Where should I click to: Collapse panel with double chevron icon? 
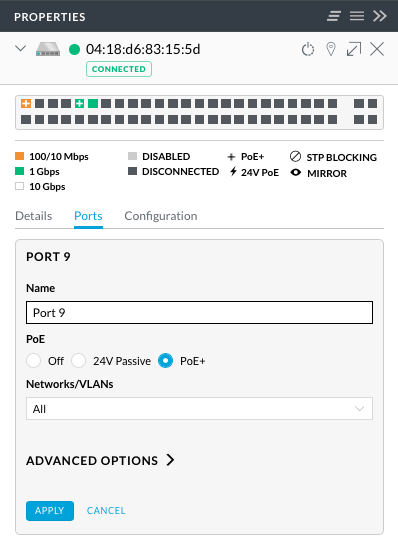tap(380, 16)
